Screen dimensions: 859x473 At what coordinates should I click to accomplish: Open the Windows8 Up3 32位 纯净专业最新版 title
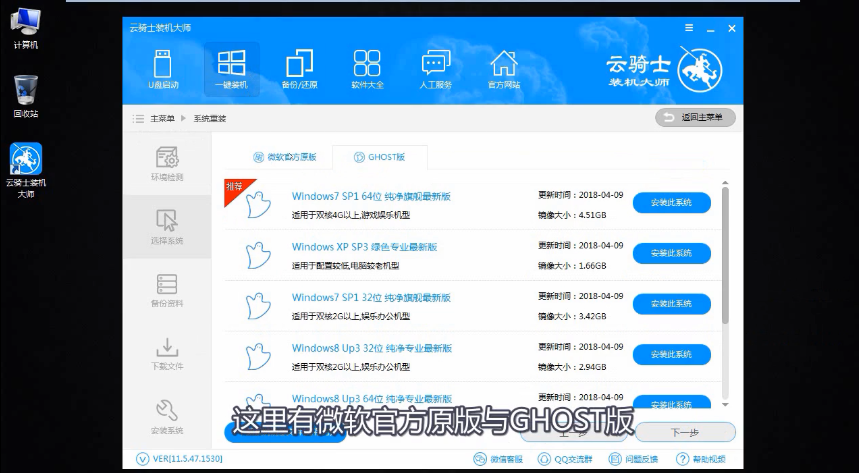tap(371, 348)
